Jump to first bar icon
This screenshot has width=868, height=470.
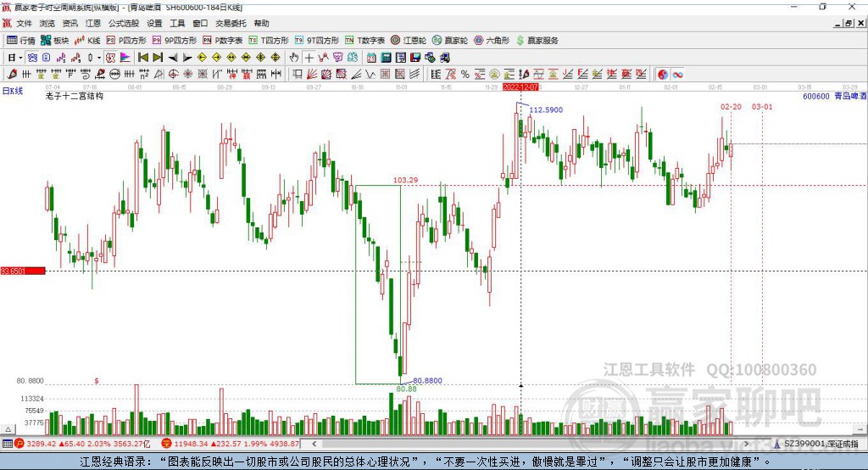point(142,58)
